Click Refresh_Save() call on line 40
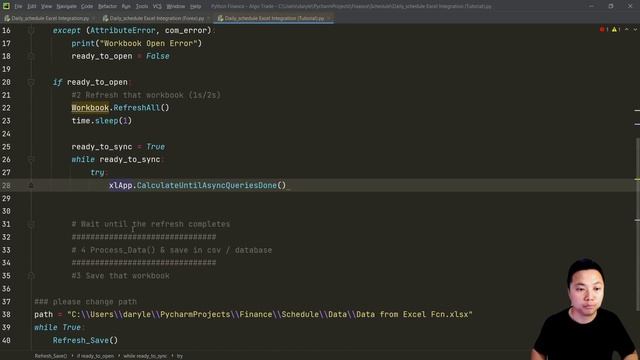Image resolution: width=640 pixels, height=360 pixels. click(85, 340)
